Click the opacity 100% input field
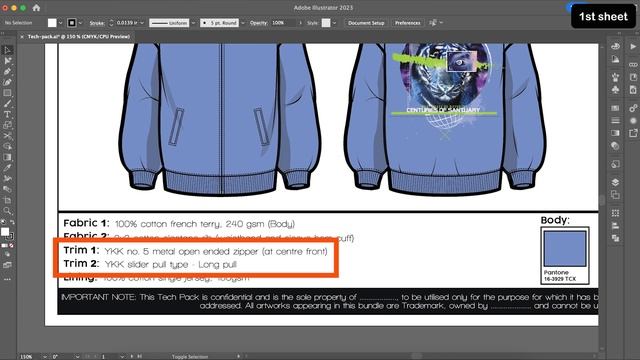Image resolution: width=640 pixels, height=360 pixels. [284, 23]
